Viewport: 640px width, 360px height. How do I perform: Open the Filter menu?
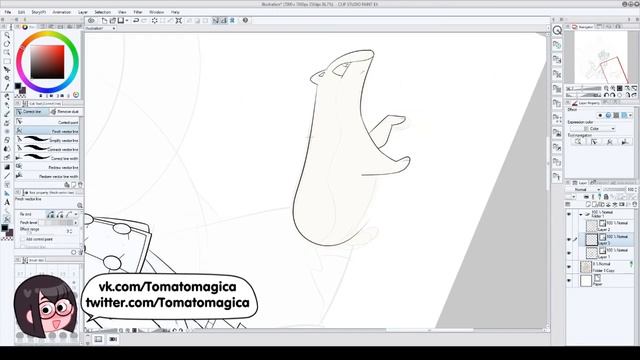click(138, 12)
